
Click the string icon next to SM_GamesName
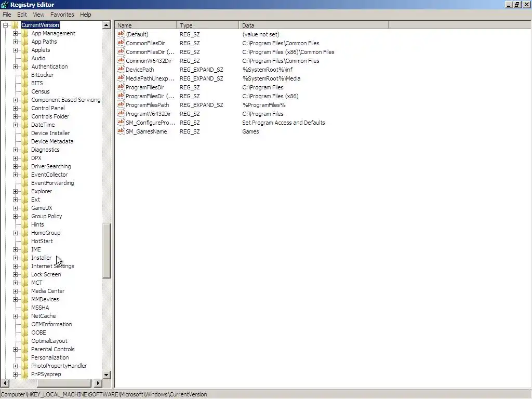pos(121,131)
